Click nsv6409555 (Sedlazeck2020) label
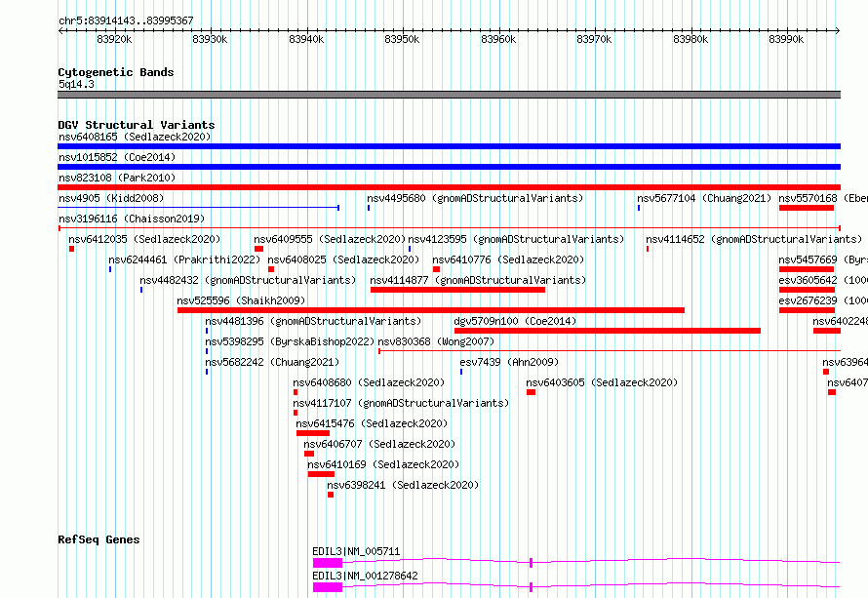The image size is (868, 598). coord(330,239)
